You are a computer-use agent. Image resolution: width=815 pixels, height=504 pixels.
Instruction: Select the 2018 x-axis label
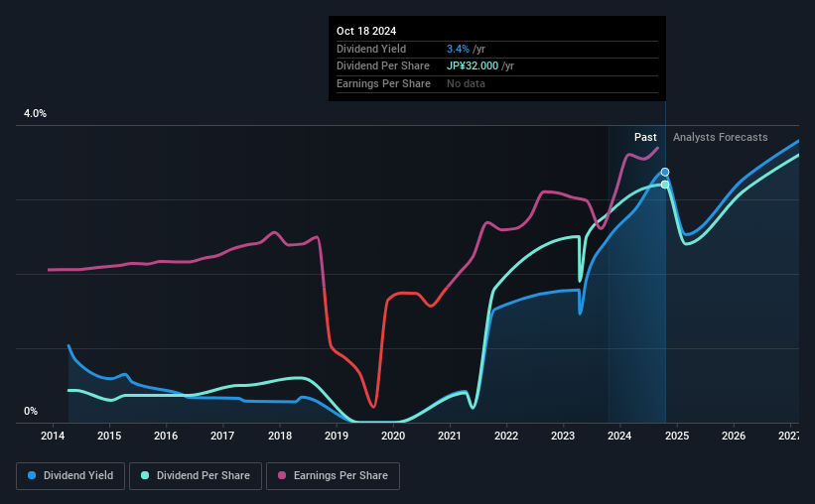click(280, 436)
